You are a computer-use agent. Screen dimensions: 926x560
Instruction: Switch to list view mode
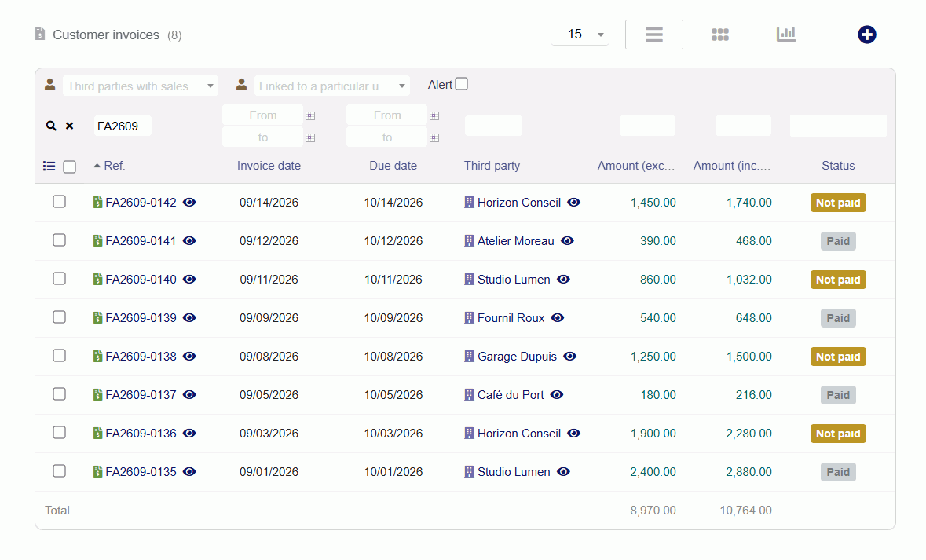[x=653, y=35]
